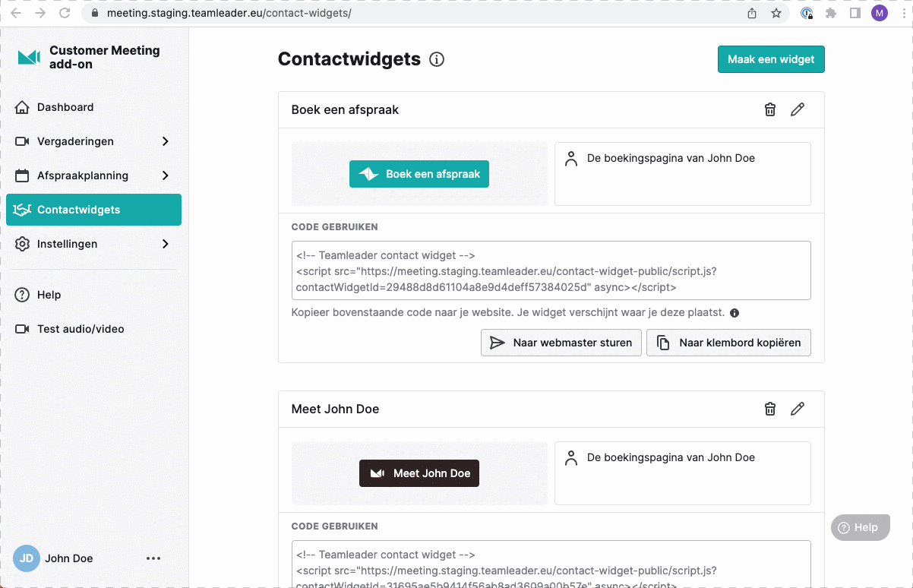Click the site lock icon in address bar
This screenshot has width=913, height=588.
point(95,13)
